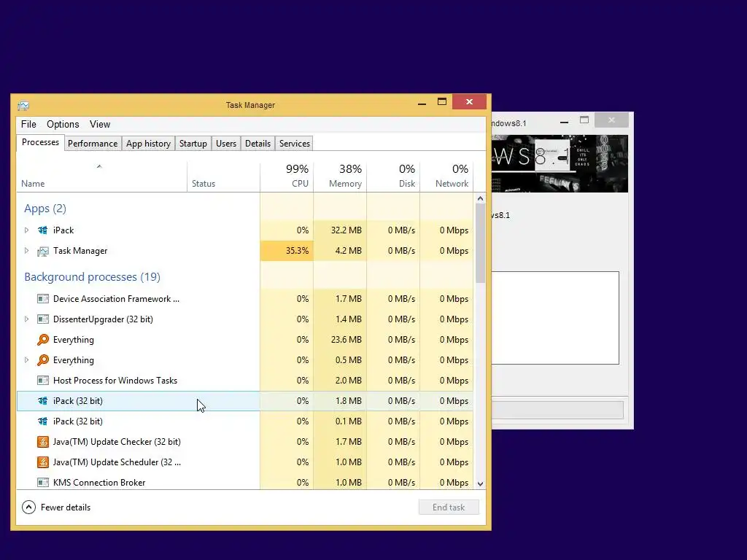Screen dimensions: 747x560
Task: Click the Java(TM) Update Checker icon
Action: pyautogui.click(x=43, y=442)
